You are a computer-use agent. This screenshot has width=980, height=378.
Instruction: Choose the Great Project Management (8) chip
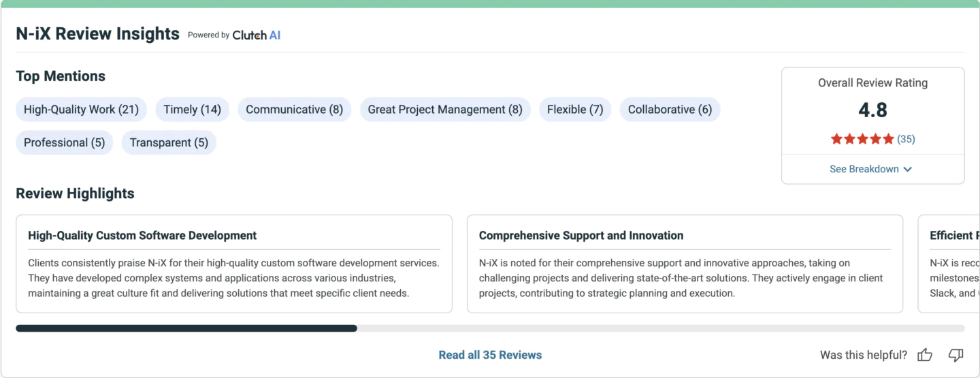click(x=445, y=110)
